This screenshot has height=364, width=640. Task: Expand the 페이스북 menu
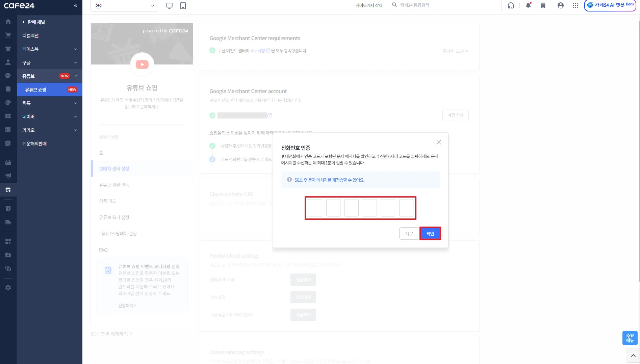tap(50, 49)
